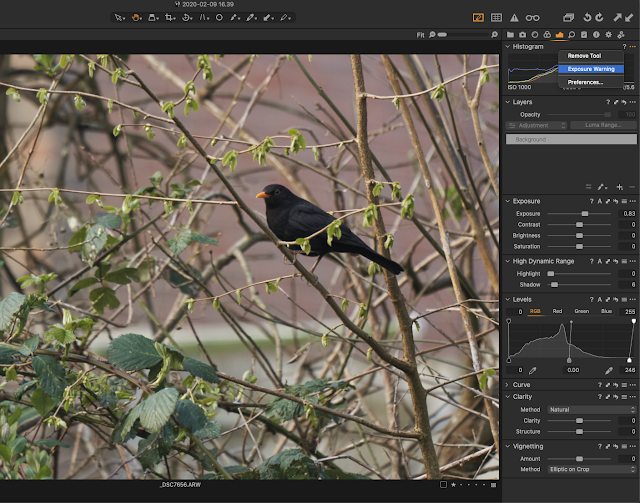Click the Exposure value field 0.83
Image resolution: width=640 pixels, height=503 pixels.
pyautogui.click(x=627, y=214)
